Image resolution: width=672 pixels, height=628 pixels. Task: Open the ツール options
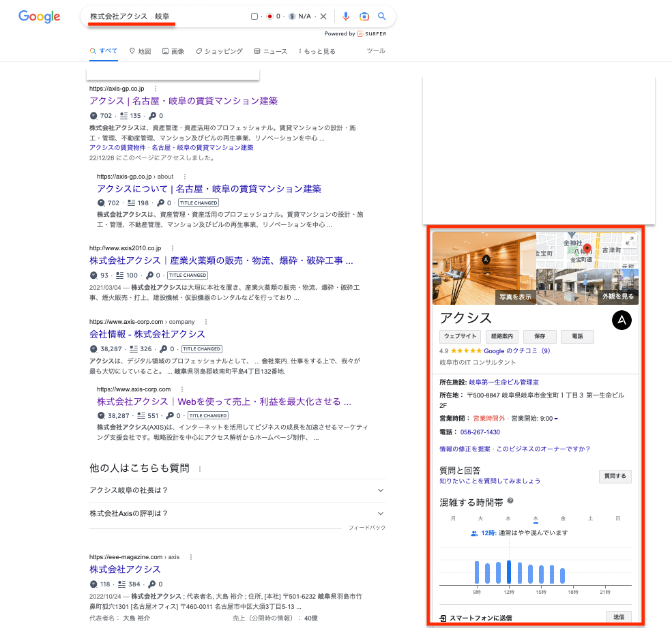click(x=376, y=51)
